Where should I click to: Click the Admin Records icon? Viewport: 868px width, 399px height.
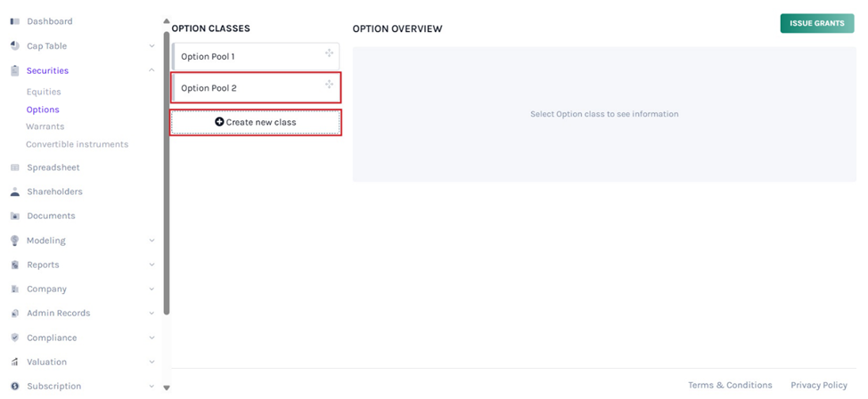[x=15, y=313]
